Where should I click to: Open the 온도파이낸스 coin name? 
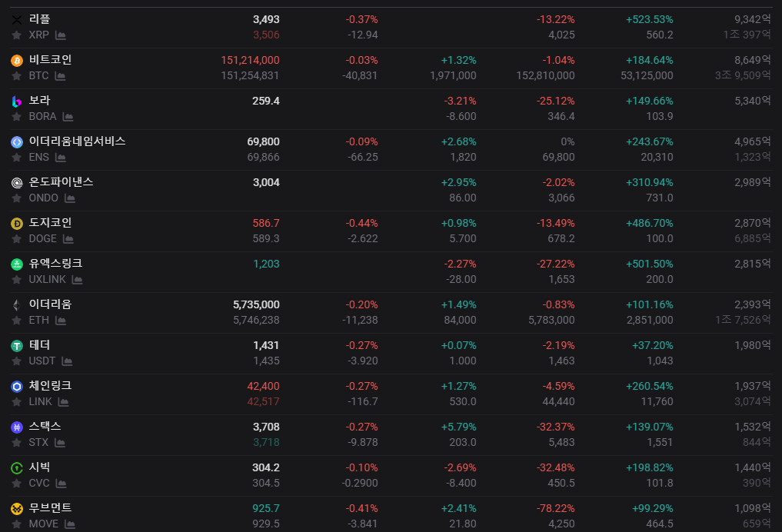(61, 182)
